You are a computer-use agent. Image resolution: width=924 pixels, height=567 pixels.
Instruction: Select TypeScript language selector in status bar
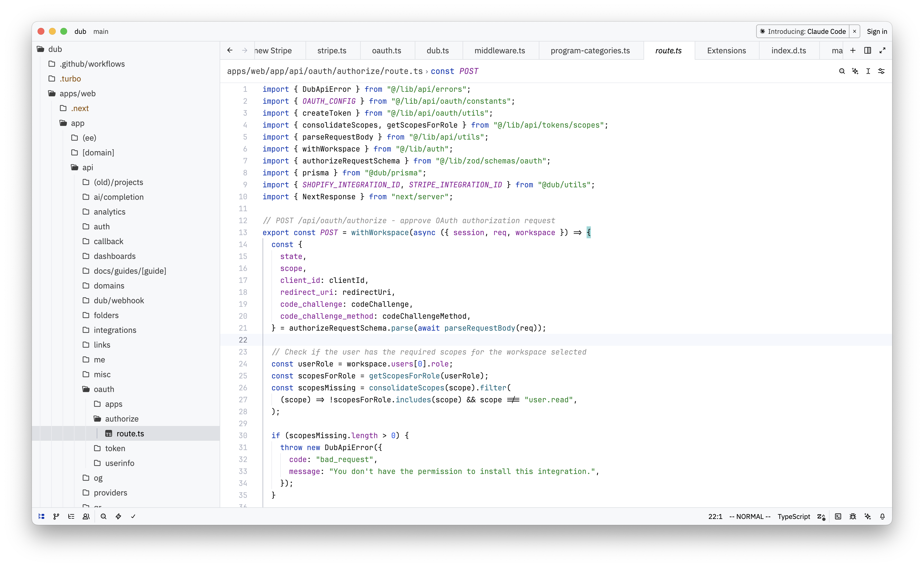pyautogui.click(x=793, y=516)
